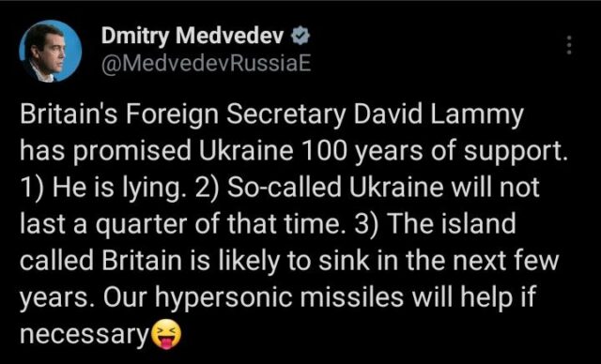
Task: Click the words 'will help if' in the tweet
Action: [473, 298]
